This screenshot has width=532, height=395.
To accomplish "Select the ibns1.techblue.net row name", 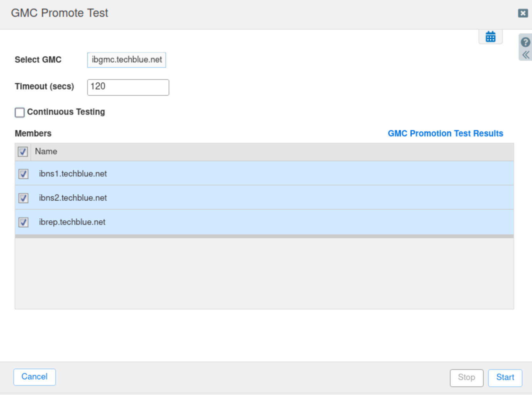I will coord(73,174).
